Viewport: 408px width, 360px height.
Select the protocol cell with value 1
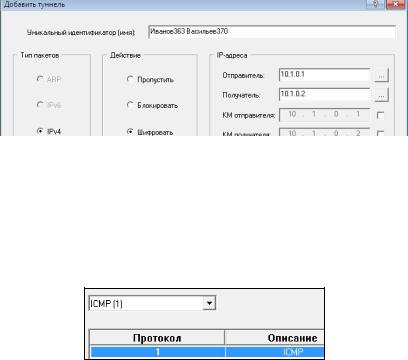point(158,352)
